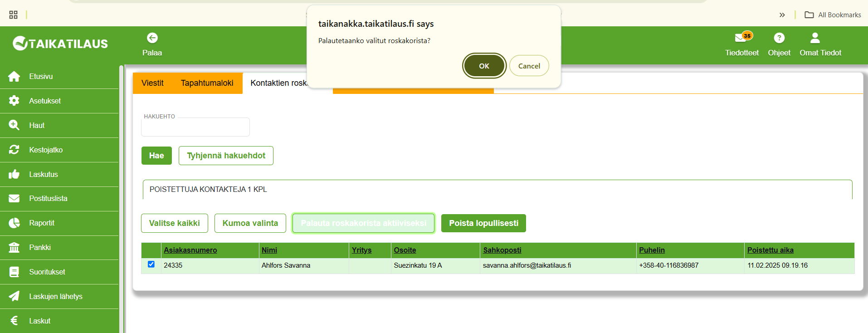Open Omat Tiedot user icon
Screen dimensions: 868x333
(x=815, y=38)
